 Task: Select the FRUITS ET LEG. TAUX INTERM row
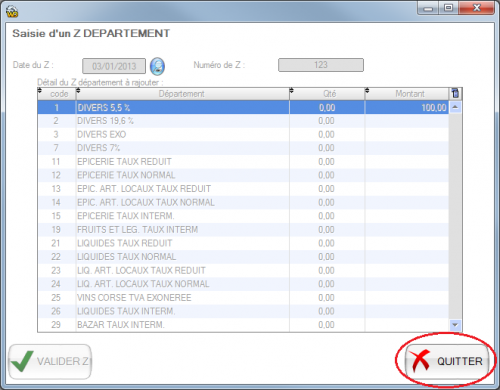coord(243,230)
